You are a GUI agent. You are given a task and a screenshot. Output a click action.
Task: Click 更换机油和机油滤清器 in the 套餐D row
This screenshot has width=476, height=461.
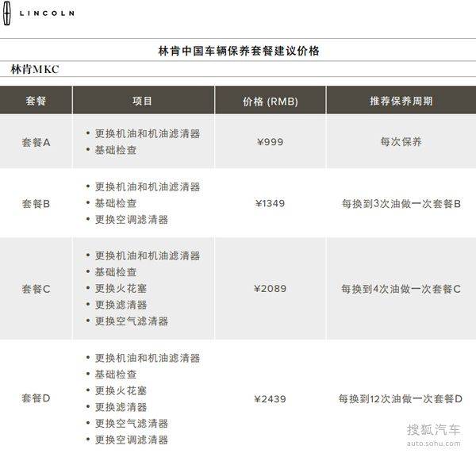pos(148,358)
